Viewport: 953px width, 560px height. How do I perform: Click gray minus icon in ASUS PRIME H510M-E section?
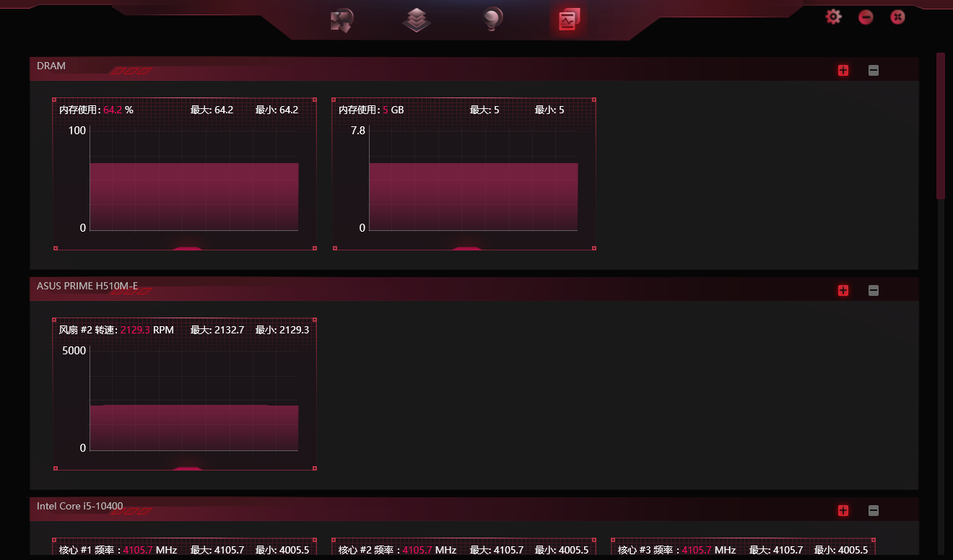874,290
